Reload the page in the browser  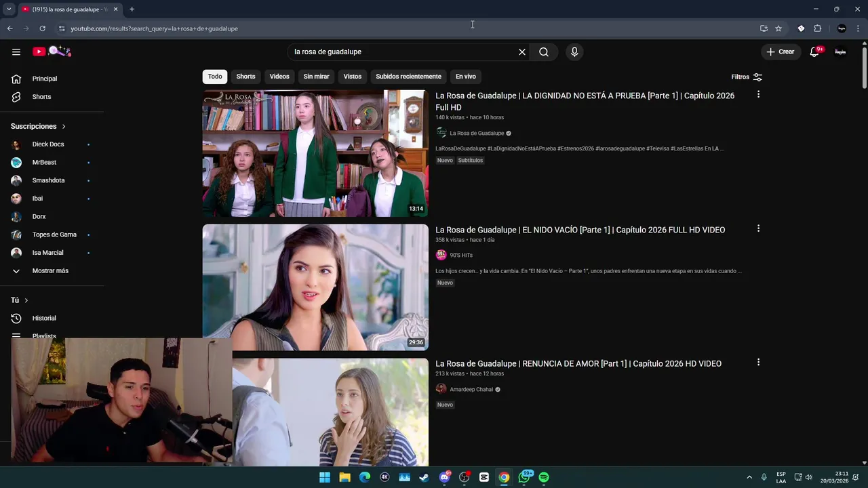[42, 28]
